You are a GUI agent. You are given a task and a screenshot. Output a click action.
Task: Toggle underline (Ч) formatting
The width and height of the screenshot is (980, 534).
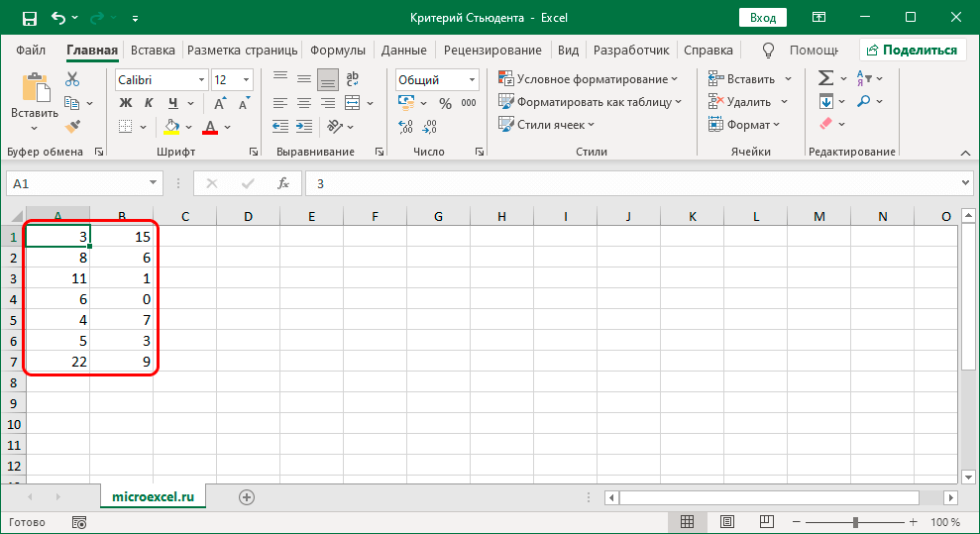pyautogui.click(x=172, y=103)
